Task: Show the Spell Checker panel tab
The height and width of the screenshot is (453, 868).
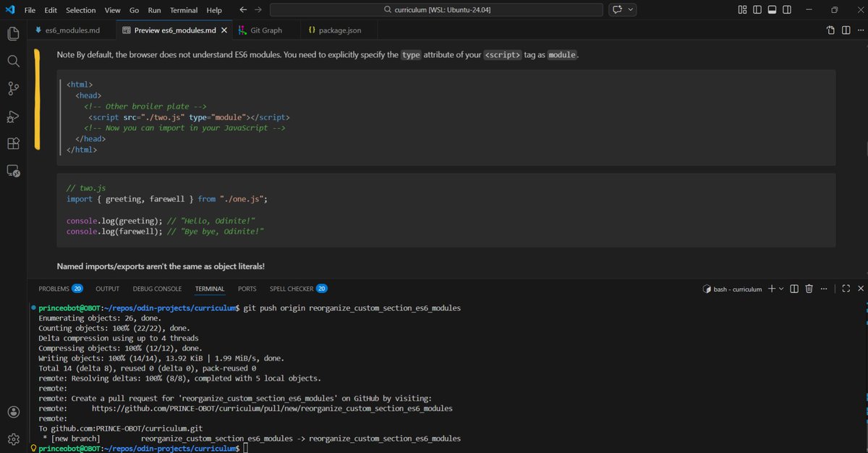Action: click(299, 289)
